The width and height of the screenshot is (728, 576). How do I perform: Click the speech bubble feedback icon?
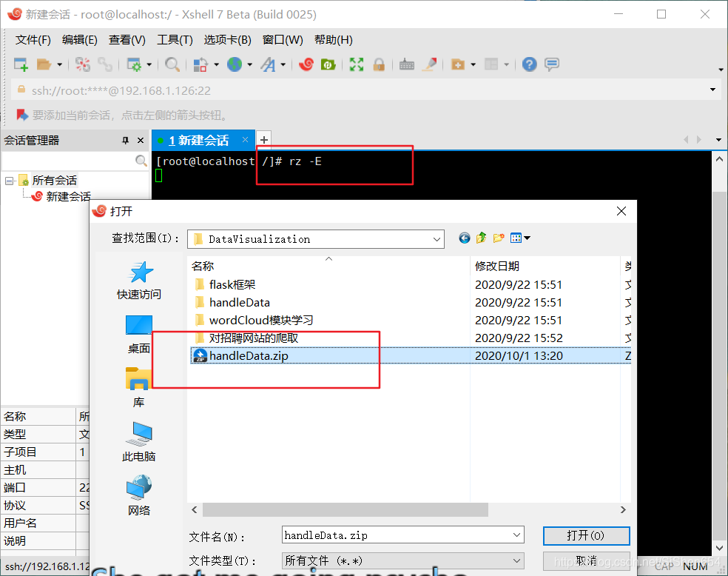click(x=552, y=64)
